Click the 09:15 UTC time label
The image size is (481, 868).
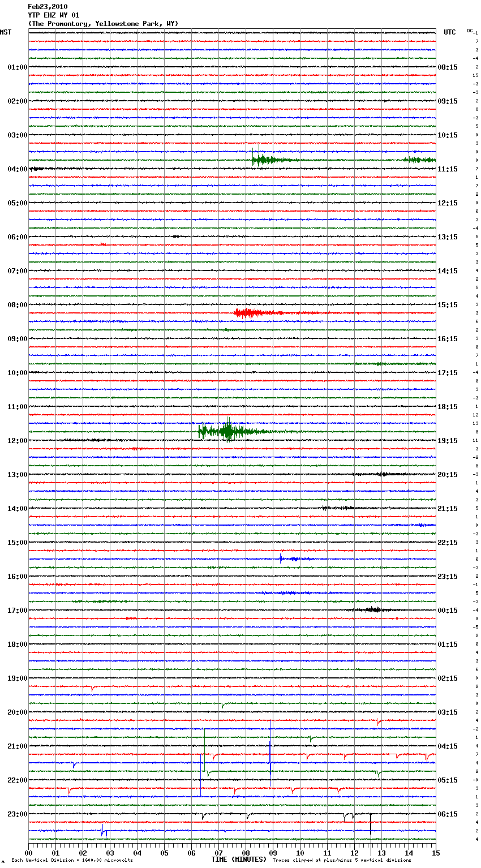pos(448,101)
